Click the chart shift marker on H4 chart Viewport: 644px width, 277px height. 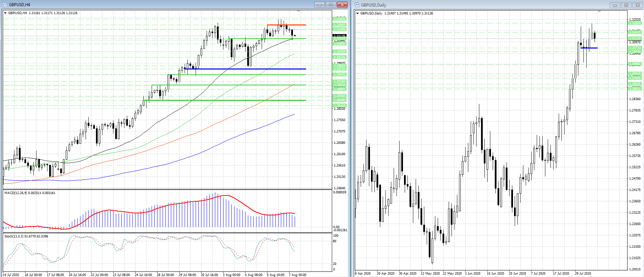pos(298,12)
